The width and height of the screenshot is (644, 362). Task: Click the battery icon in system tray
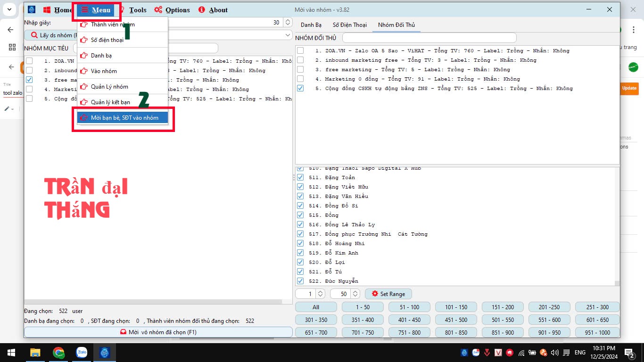coord(532,353)
